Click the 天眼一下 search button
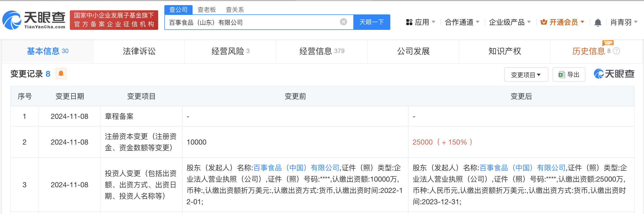 click(372, 22)
